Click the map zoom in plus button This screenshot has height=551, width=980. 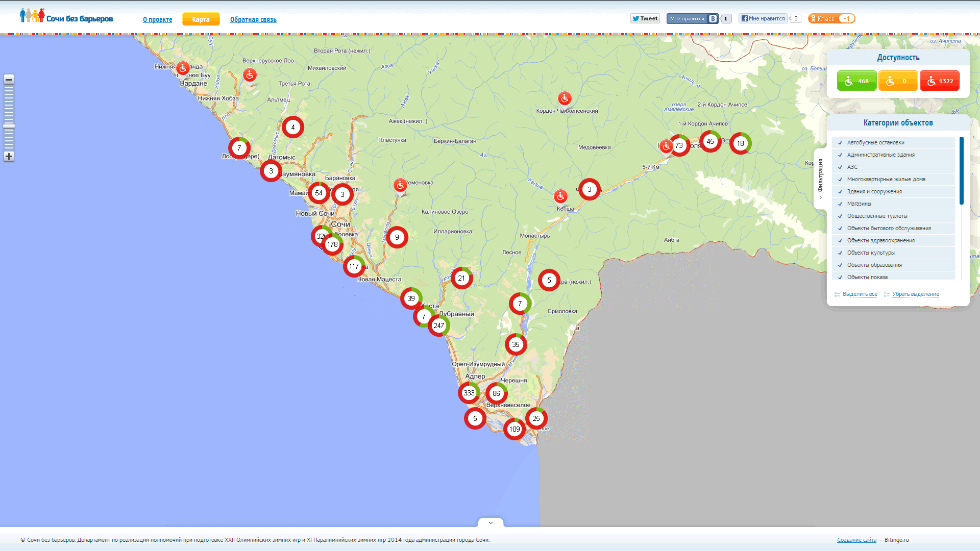point(9,156)
